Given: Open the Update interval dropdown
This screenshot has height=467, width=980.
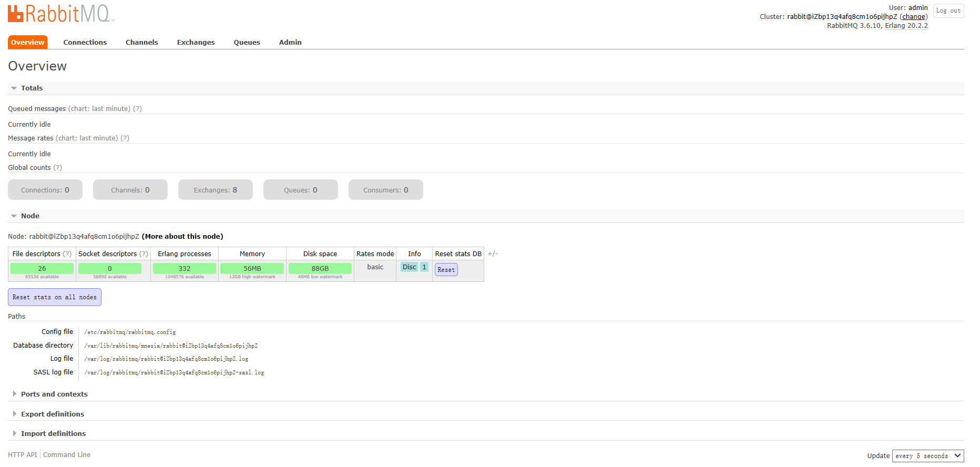Looking at the screenshot, I should [928, 456].
